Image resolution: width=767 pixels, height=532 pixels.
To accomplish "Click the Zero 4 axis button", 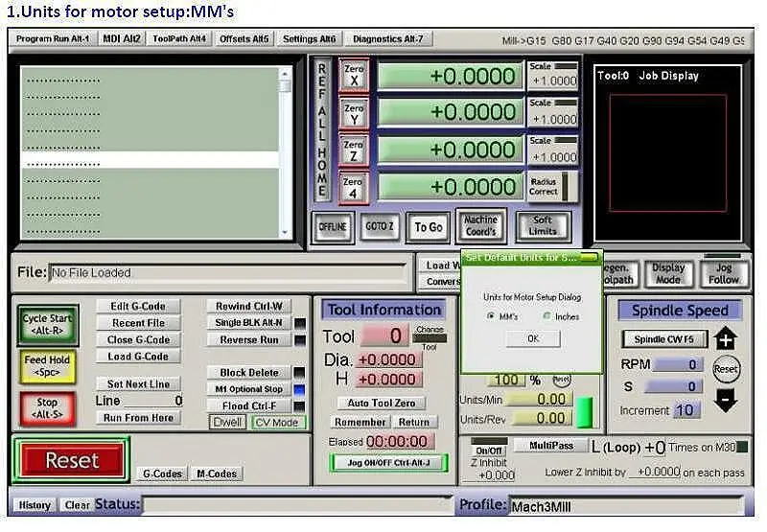I will point(353,187).
